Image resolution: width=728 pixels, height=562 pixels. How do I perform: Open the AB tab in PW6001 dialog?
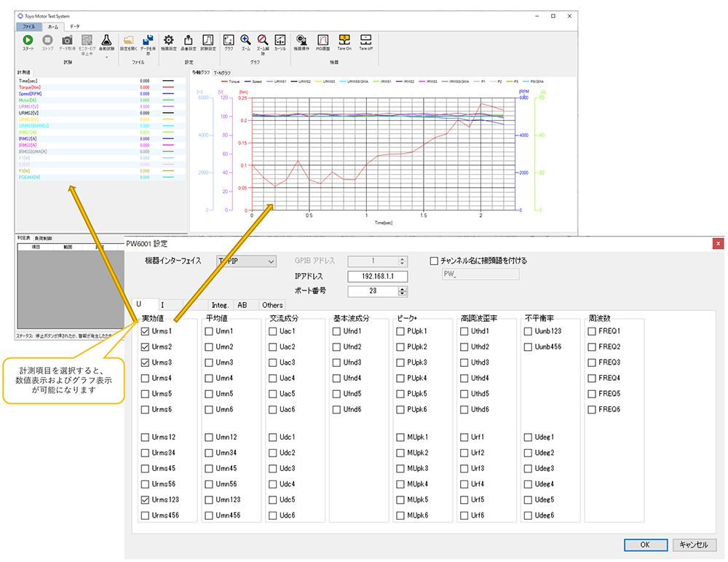[242, 305]
